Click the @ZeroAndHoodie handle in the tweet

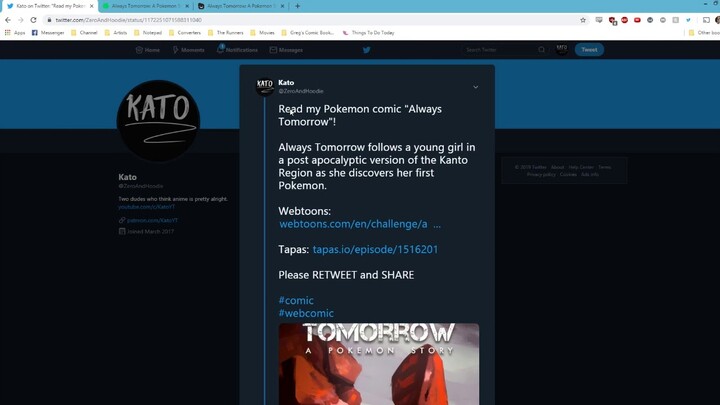pyautogui.click(x=301, y=91)
